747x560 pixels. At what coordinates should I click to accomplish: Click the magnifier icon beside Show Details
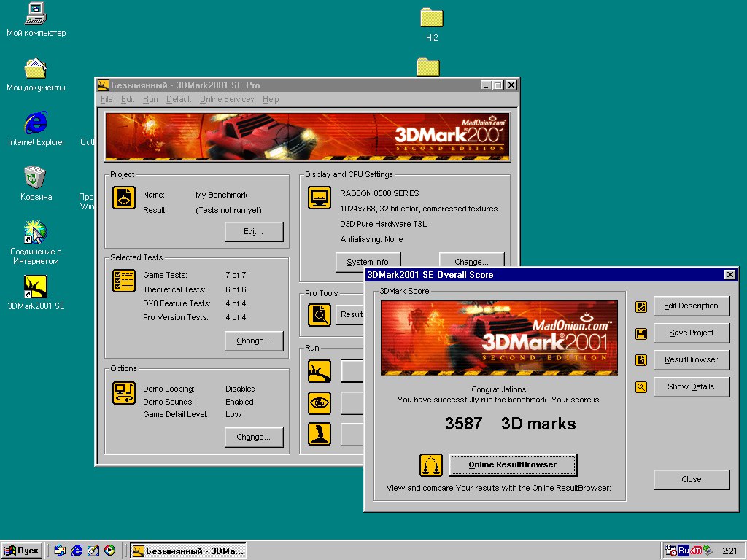(x=641, y=387)
